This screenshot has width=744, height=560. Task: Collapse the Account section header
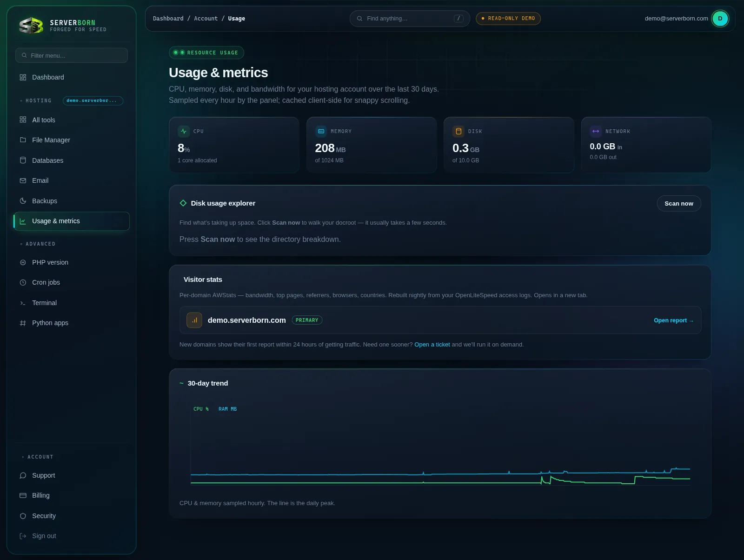(x=38, y=457)
